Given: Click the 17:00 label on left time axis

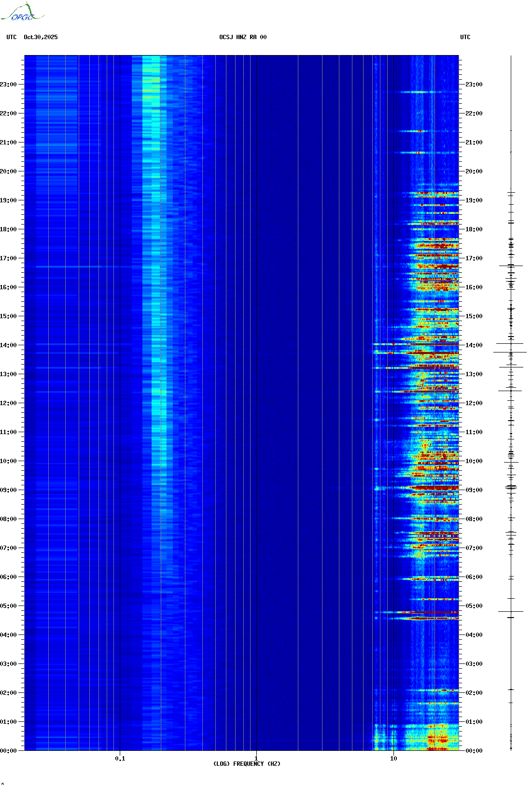Looking at the screenshot, I should [9, 258].
